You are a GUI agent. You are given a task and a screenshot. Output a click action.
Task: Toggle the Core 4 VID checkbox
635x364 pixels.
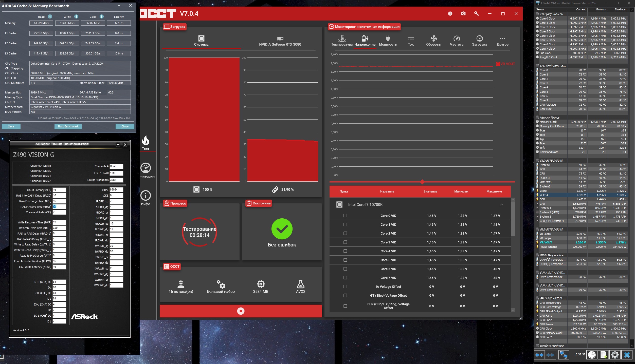point(345,251)
